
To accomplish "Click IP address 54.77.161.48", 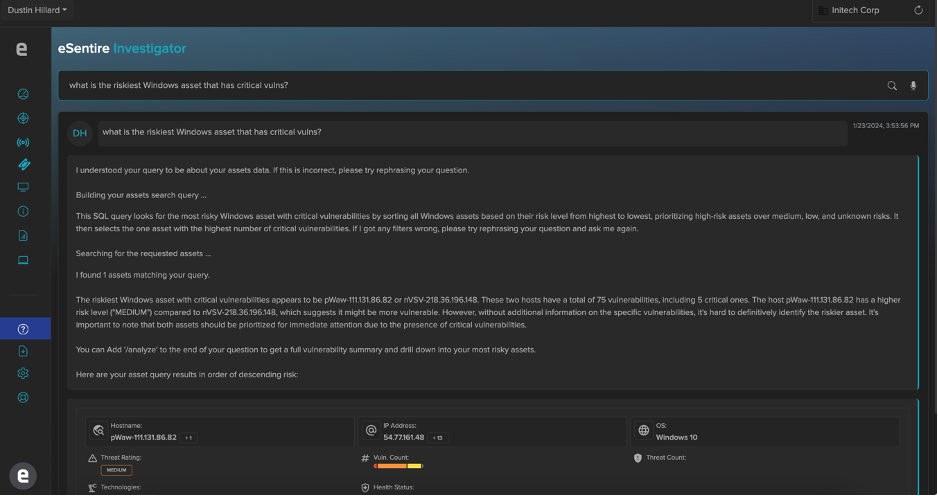I will point(404,438).
